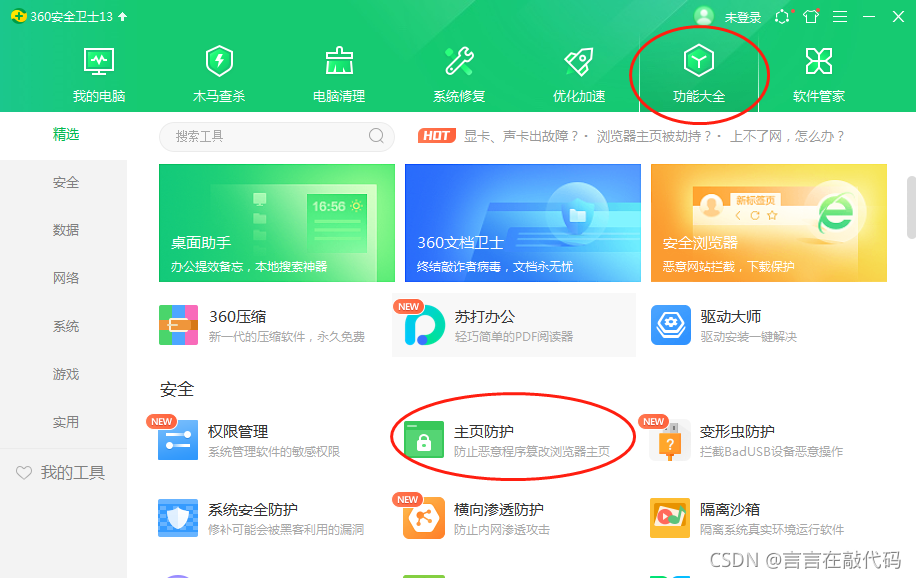Click the 隔离沙箱 icon
The height and width of the screenshot is (578, 916).
(x=670, y=518)
